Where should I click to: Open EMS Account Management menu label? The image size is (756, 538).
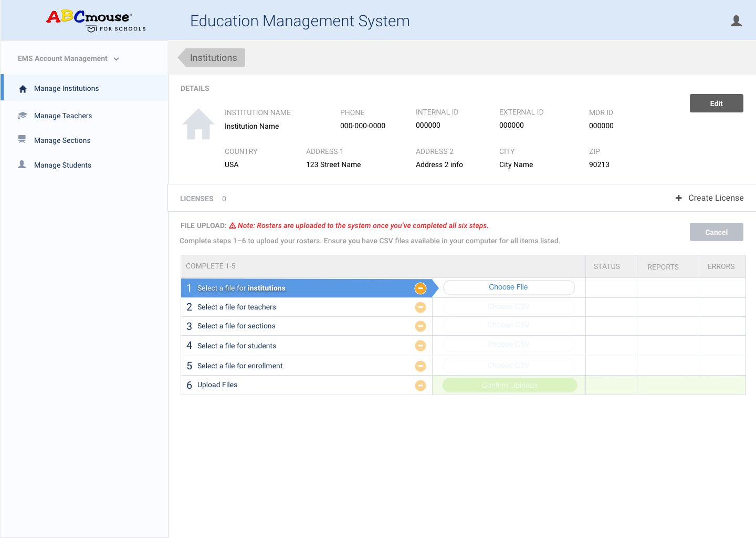(62, 58)
